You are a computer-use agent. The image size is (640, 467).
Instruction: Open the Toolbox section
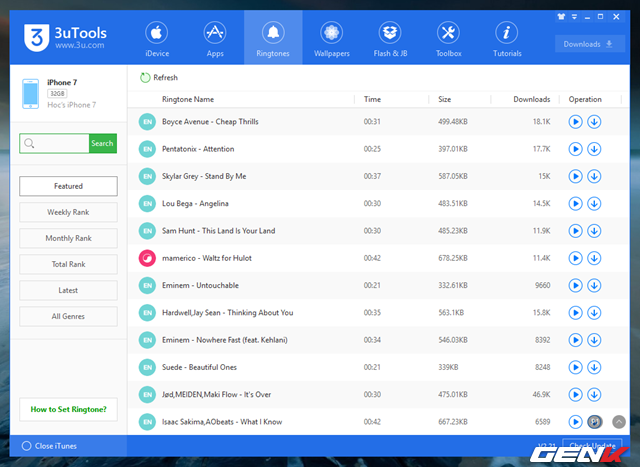(449, 39)
